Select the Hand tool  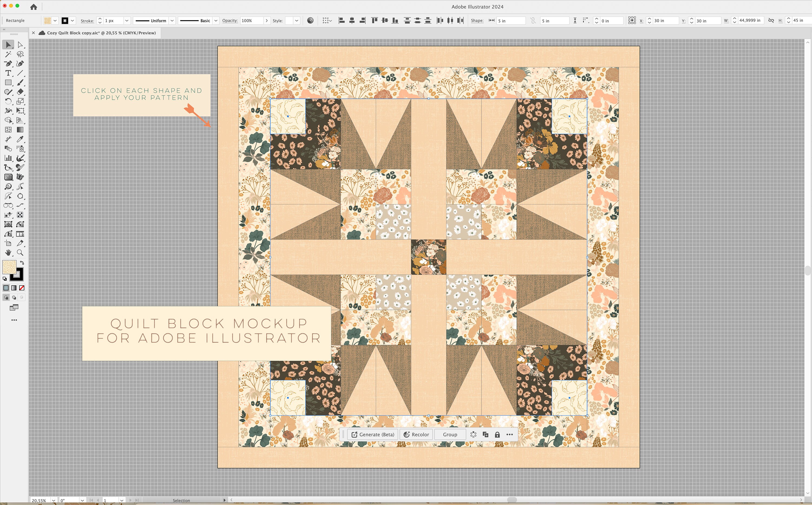pyautogui.click(x=8, y=253)
